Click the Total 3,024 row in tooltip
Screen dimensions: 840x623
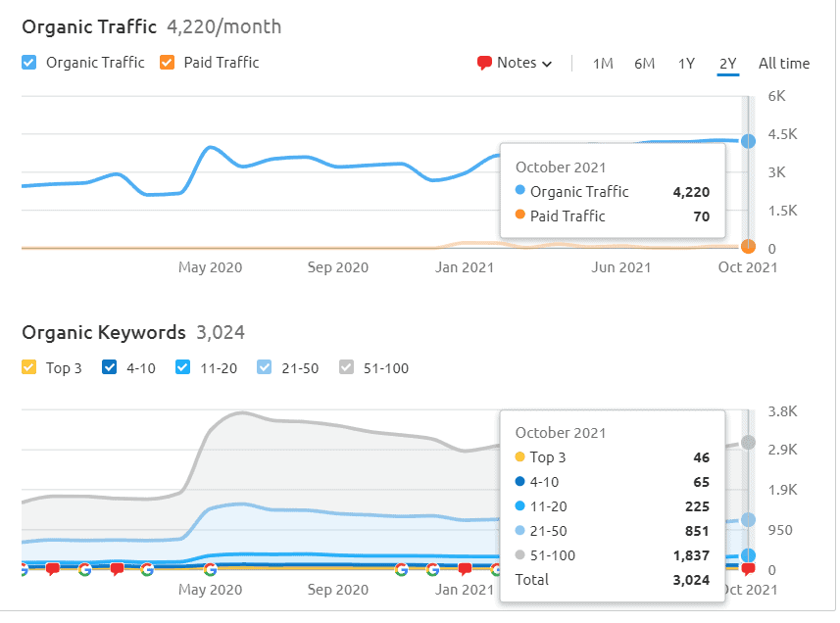point(612,580)
